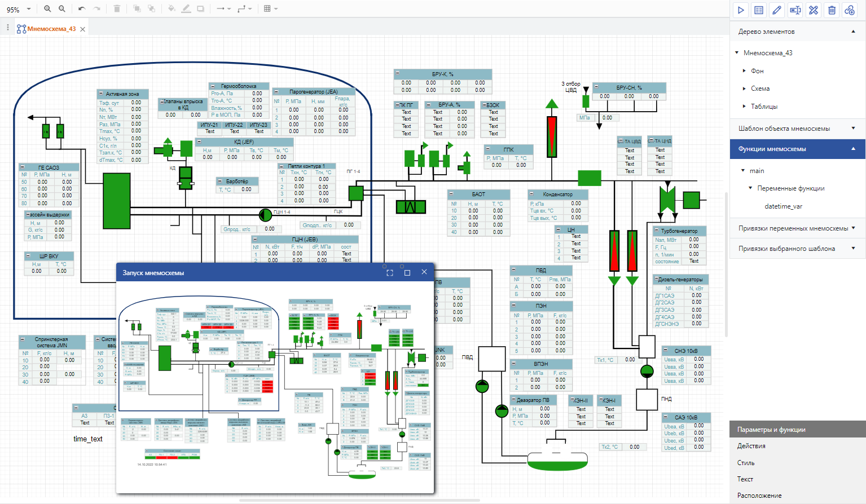Close the Запуск мнемосхемы preview window
Viewport: 866px width, 504px height.
[x=424, y=272]
